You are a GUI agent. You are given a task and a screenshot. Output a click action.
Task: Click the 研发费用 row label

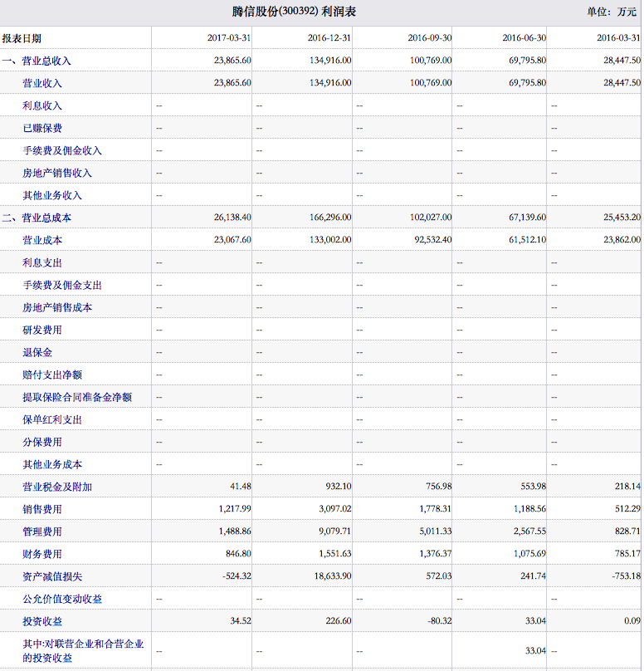coord(41,330)
